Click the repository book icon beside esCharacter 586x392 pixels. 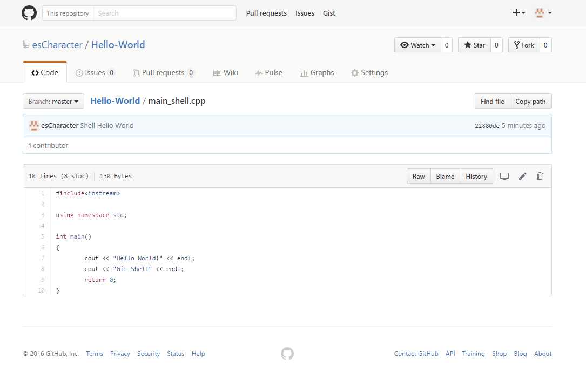click(x=26, y=44)
